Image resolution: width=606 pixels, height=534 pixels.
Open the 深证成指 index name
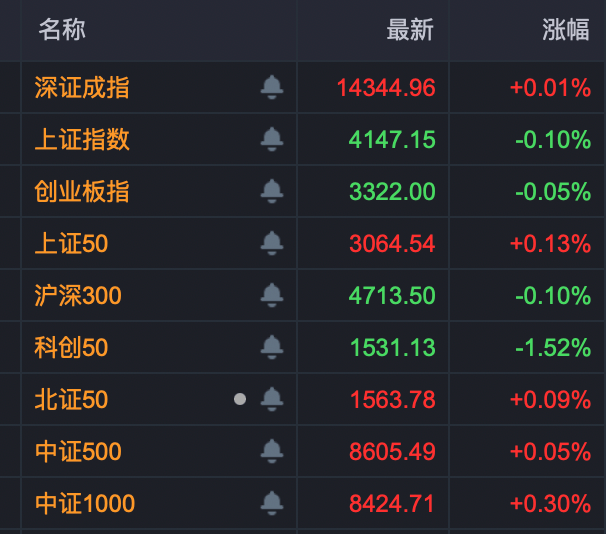82,88
